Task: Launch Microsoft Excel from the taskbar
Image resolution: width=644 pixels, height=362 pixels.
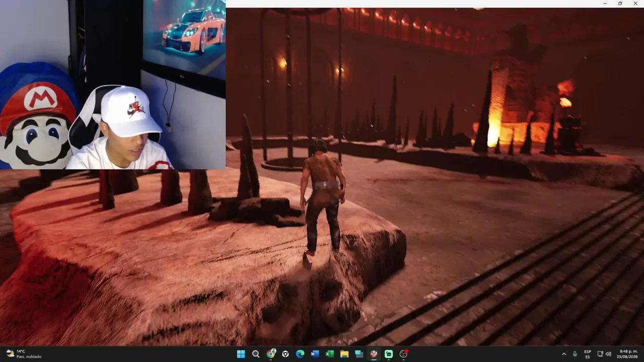Action: (x=330, y=354)
